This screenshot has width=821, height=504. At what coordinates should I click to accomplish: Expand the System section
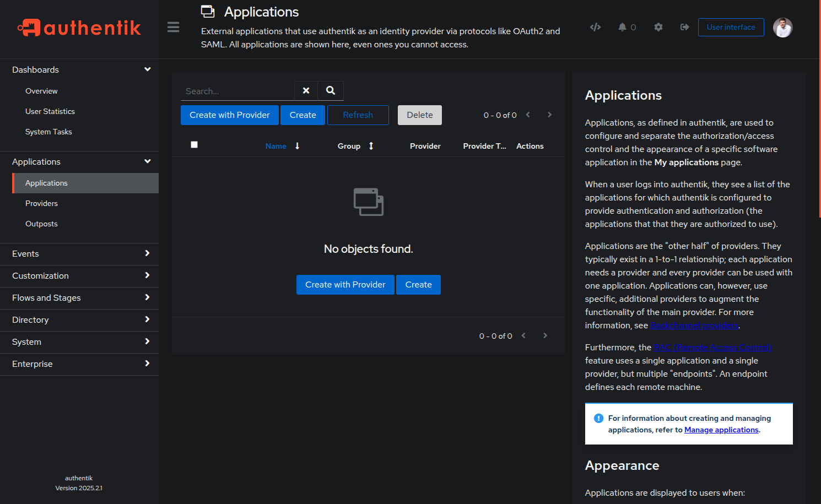(79, 342)
